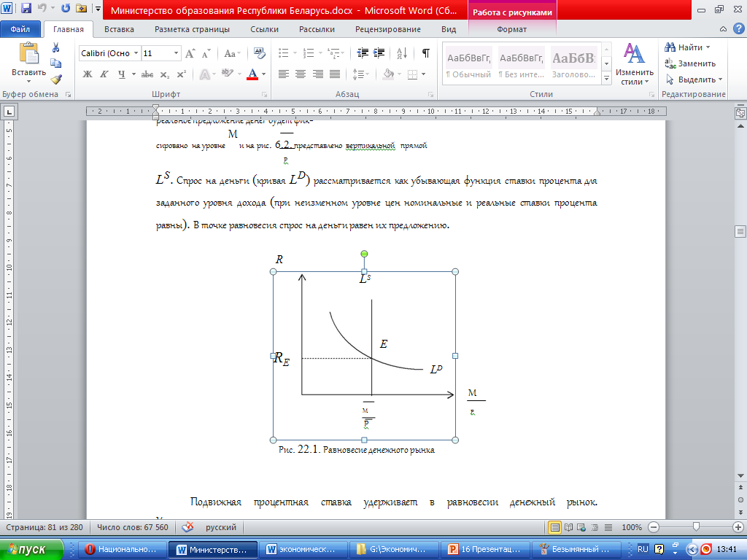The height and width of the screenshot is (560, 747).
Task: Decrease paragraph indent
Action: tap(363, 53)
